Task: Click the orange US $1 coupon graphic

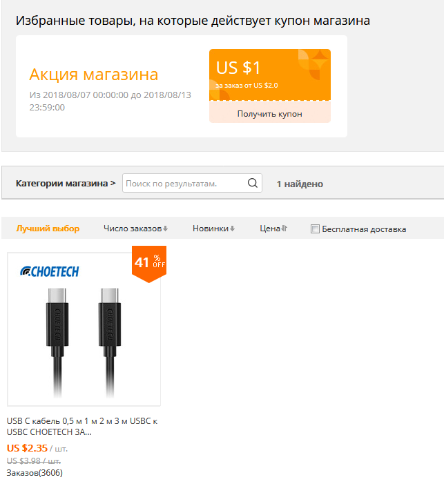Action: tap(270, 75)
